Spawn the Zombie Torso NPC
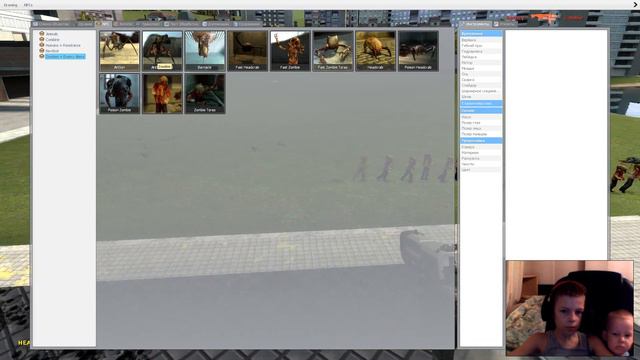640x360 pixels. (x=204, y=93)
